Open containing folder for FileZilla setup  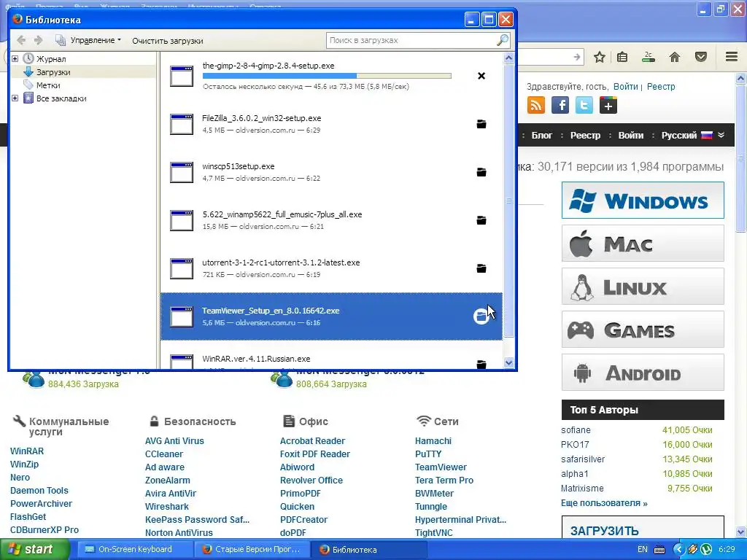coord(481,124)
